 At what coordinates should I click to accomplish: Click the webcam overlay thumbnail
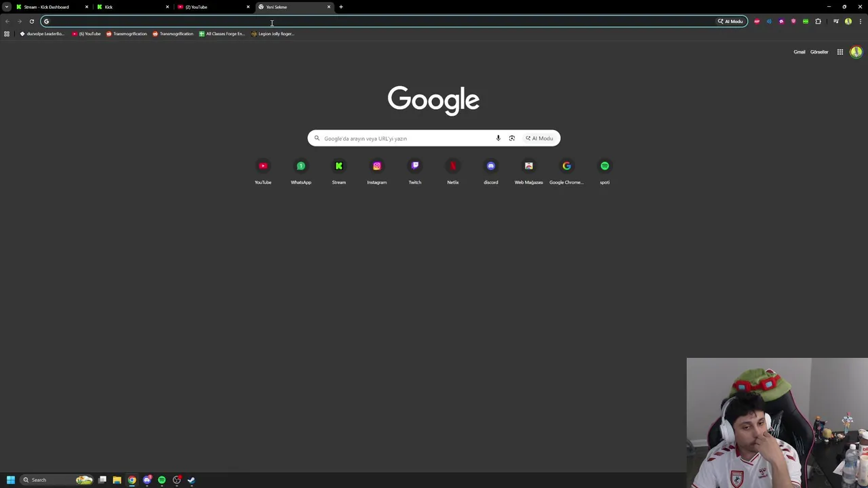(x=777, y=423)
